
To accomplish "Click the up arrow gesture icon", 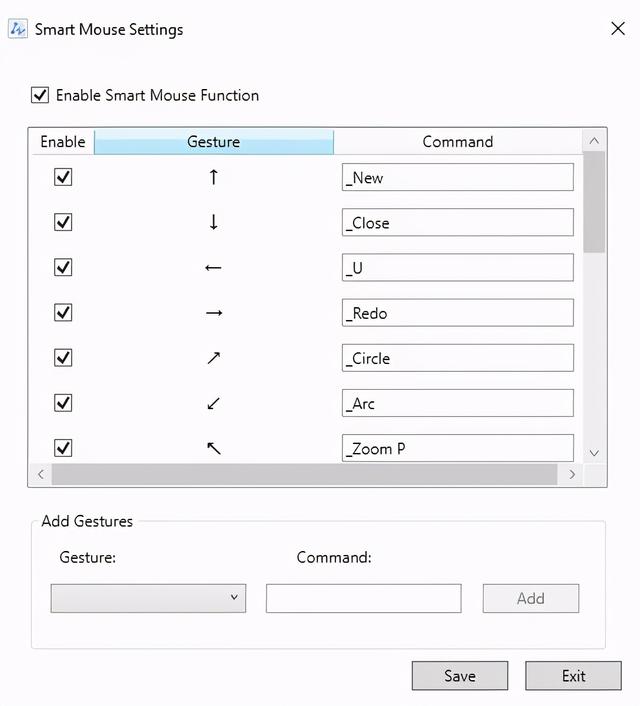I will pyautogui.click(x=213, y=177).
